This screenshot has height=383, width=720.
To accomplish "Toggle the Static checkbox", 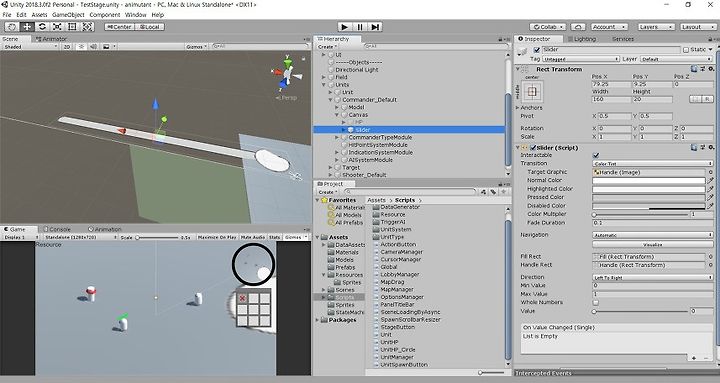I will click(686, 50).
